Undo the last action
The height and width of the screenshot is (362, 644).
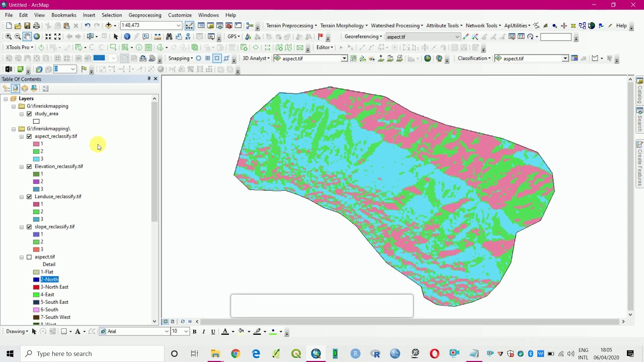[88, 26]
